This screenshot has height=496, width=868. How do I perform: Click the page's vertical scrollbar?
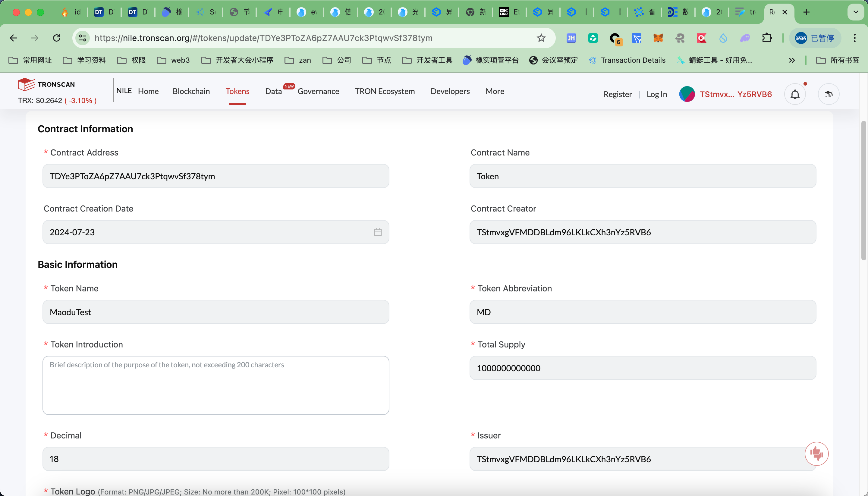coord(863,191)
